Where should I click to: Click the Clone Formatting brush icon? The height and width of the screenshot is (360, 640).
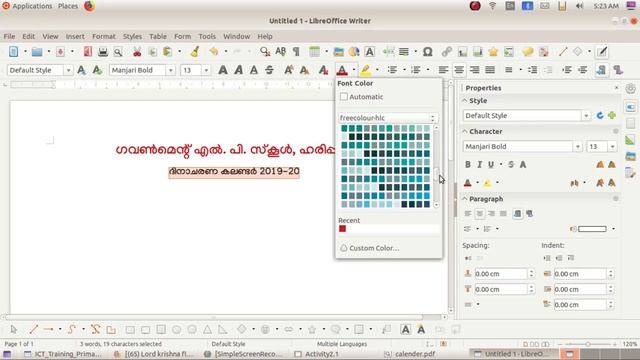[195, 52]
